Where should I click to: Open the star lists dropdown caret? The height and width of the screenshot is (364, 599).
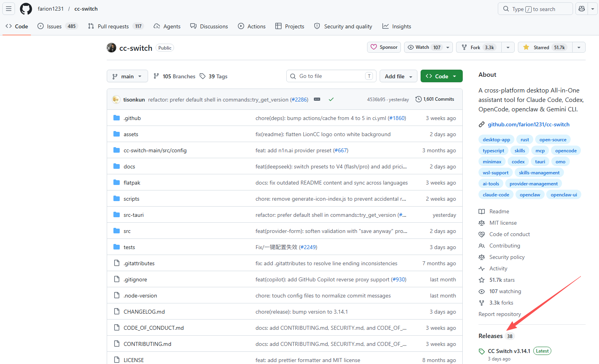[579, 47]
